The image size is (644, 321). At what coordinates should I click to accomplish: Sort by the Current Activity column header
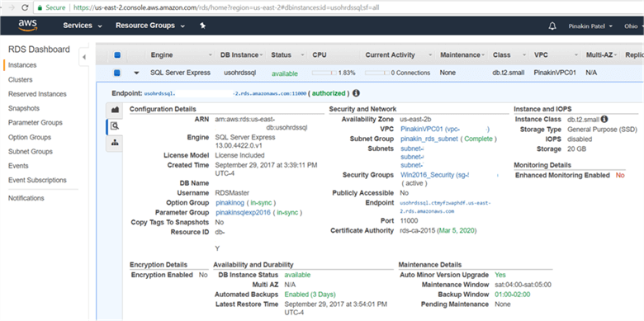[x=399, y=55]
